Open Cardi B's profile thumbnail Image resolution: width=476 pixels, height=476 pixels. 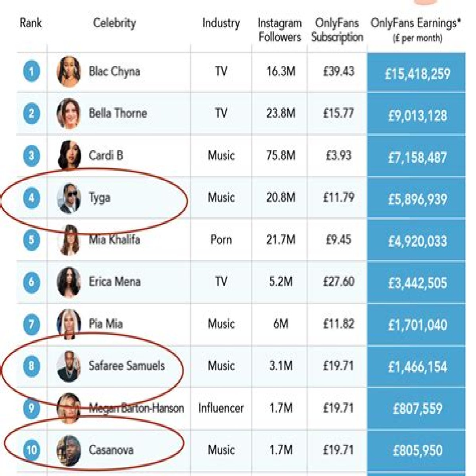[x=69, y=155]
